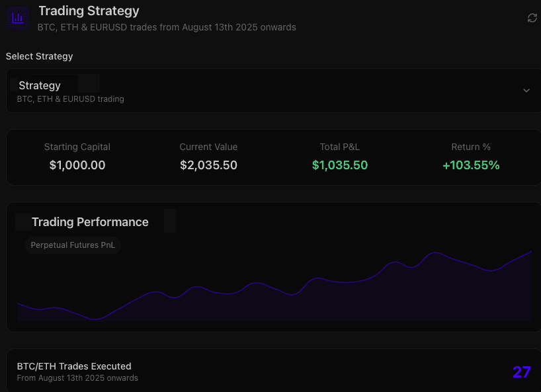Click the peak of the performance chart line
Viewport: 541px width, 392px height.
click(x=435, y=253)
